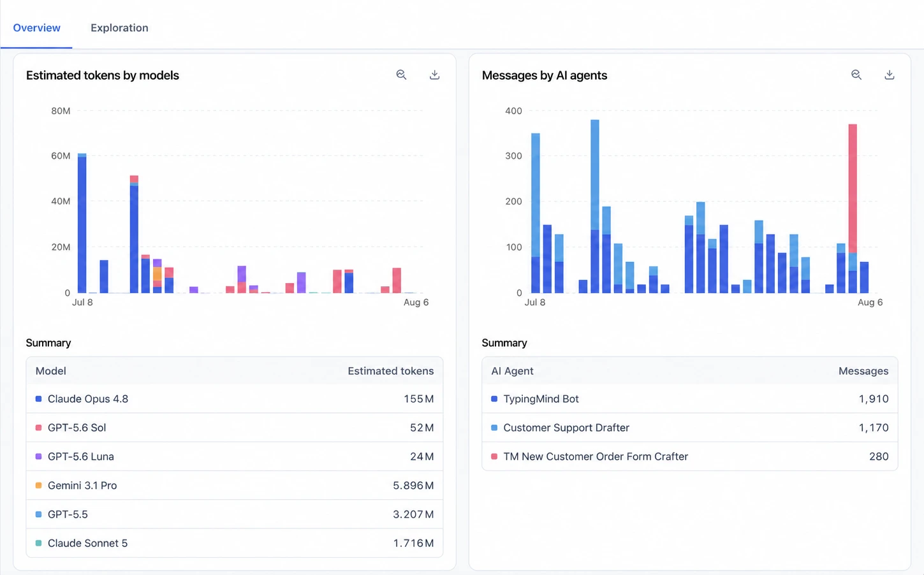
Task: Click TM New Customer Order Form Crafter row
Action: pyautogui.click(x=689, y=456)
